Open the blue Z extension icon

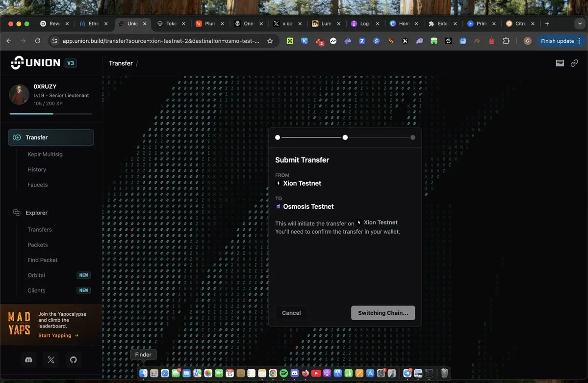coord(362,41)
